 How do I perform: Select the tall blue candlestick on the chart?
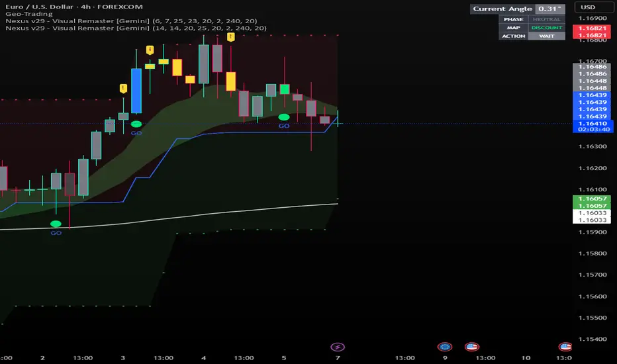(x=136, y=90)
